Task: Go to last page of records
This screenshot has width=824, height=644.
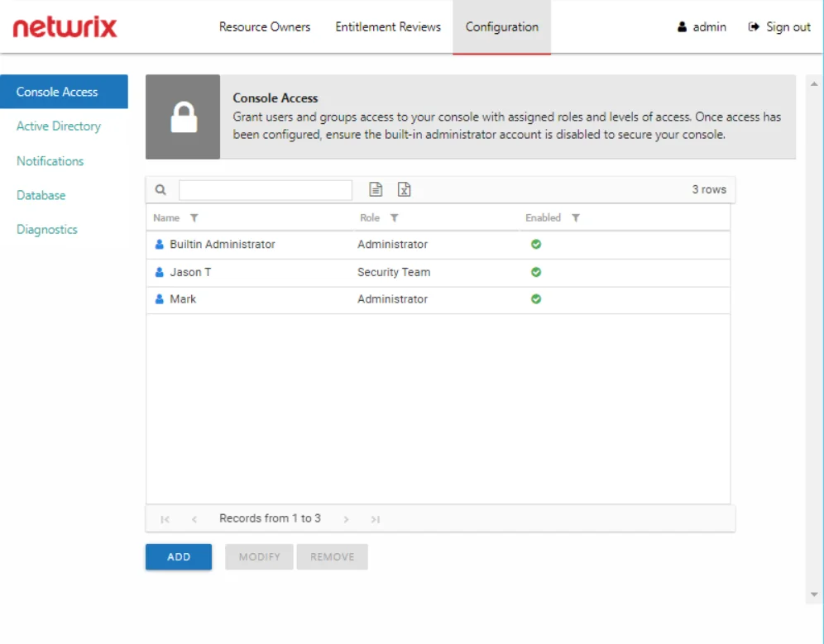Action: tap(376, 519)
